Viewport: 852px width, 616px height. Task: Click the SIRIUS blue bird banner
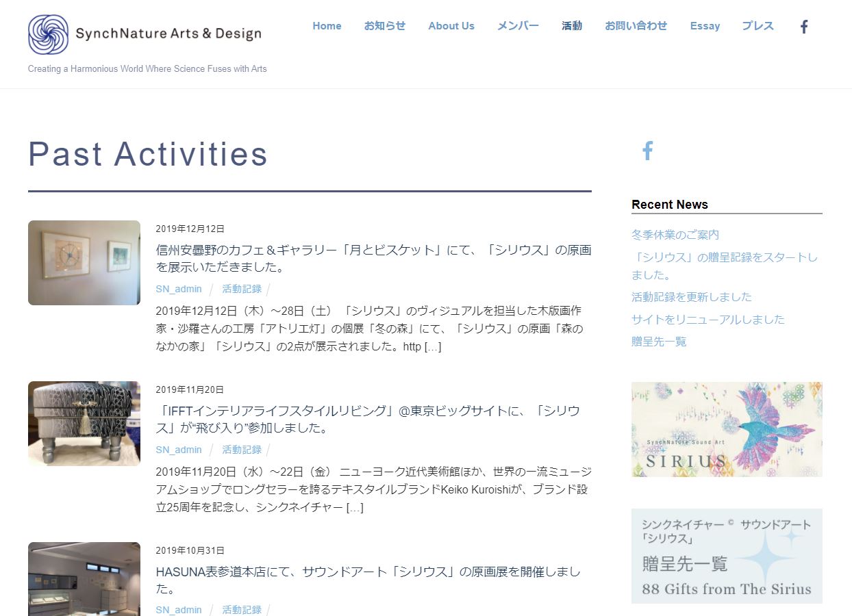pos(726,429)
